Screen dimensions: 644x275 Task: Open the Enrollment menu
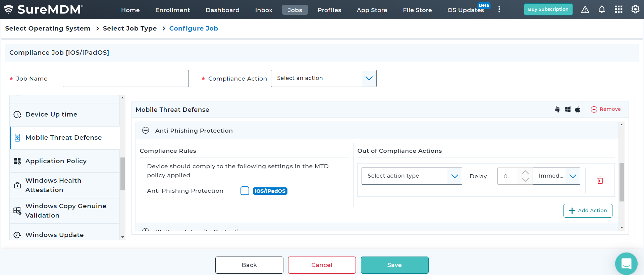(x=173, y=10)
